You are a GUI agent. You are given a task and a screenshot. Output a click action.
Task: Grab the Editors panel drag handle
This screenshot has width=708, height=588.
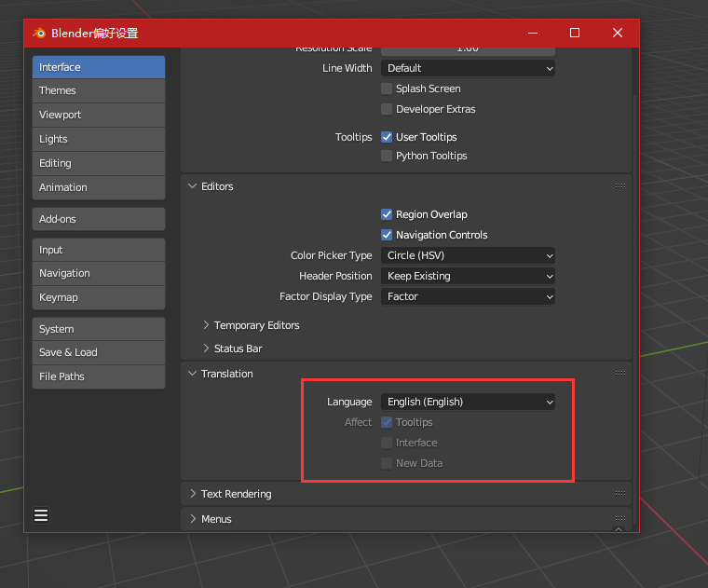point(619,186)
